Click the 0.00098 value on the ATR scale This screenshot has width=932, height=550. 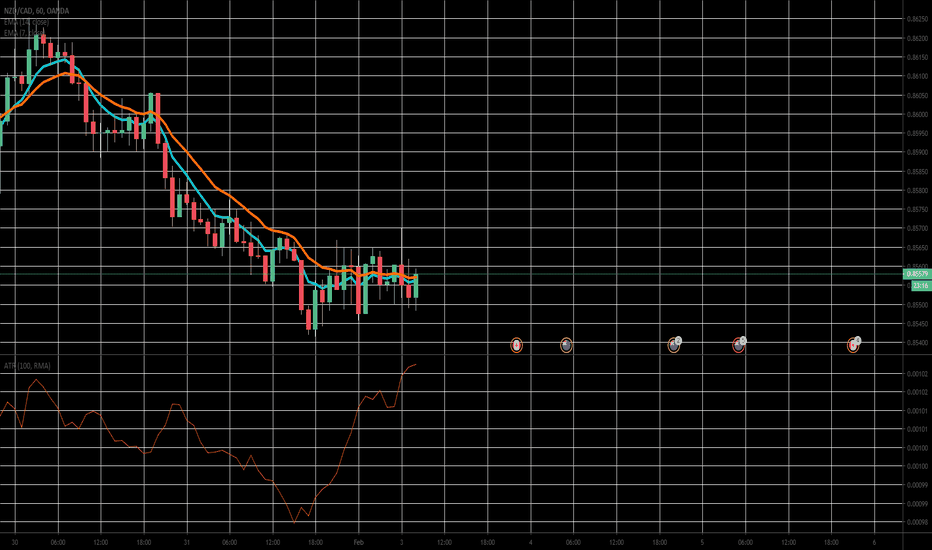917,522
